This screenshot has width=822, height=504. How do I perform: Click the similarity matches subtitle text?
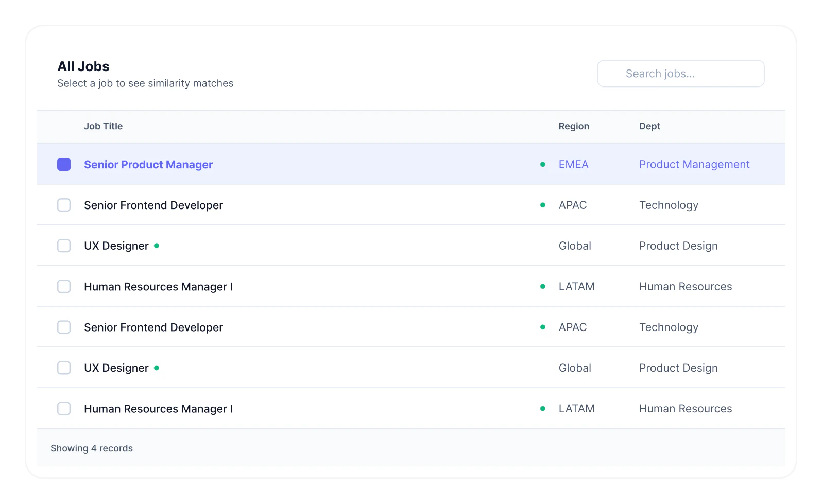click(x=145, y=83)
